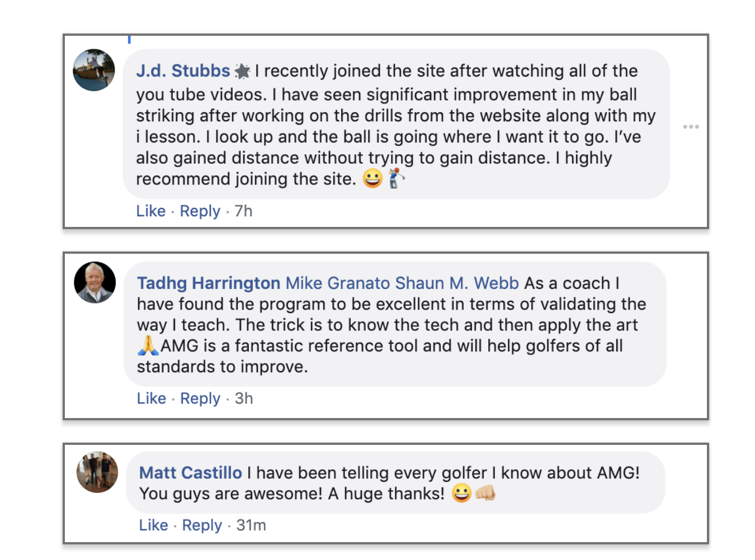Screen dimensions: 755x560
Task: Click the star badge beside J.d. Stubbs
Action: click(243, 72)
